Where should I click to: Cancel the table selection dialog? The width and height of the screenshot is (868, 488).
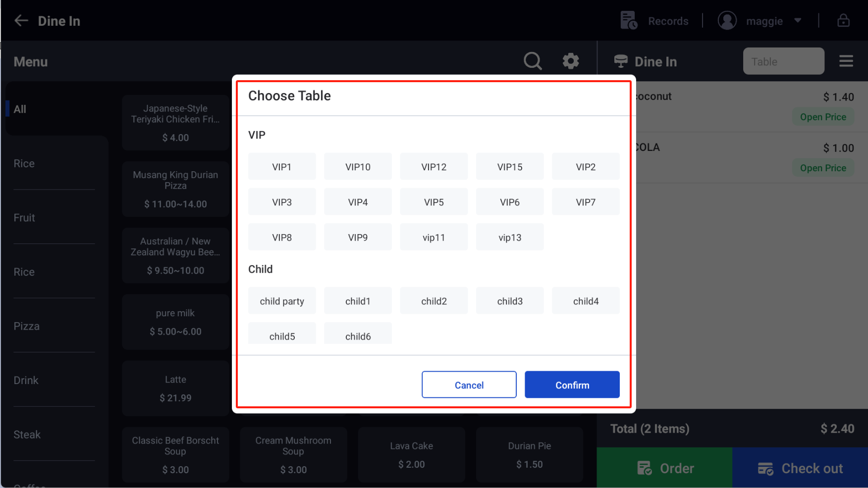pyautogui.click(x=469, y=385)
